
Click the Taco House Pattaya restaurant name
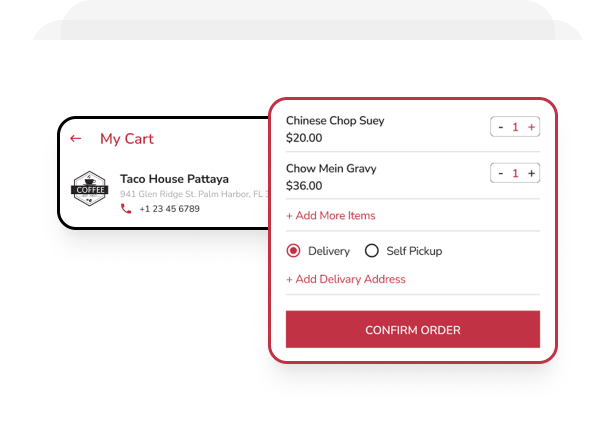pyautogui.click(x=174, y=179)
